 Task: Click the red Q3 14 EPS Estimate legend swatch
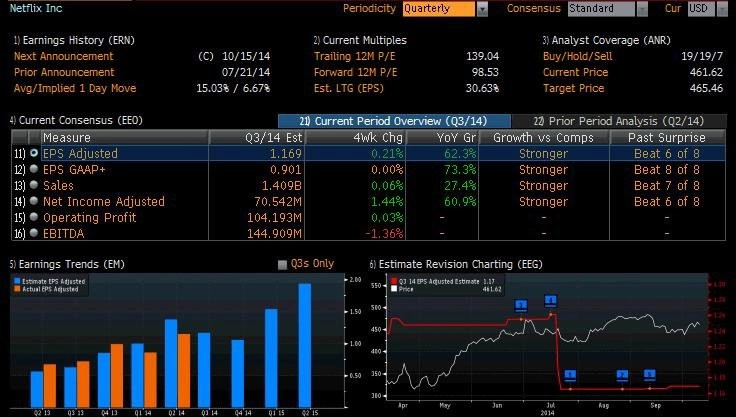tap(394, 281)
